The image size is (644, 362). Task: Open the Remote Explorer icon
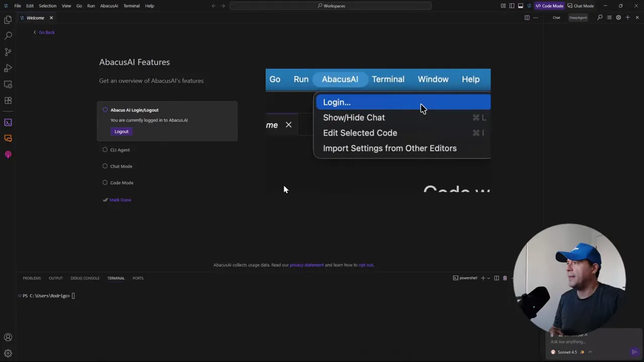8,84
